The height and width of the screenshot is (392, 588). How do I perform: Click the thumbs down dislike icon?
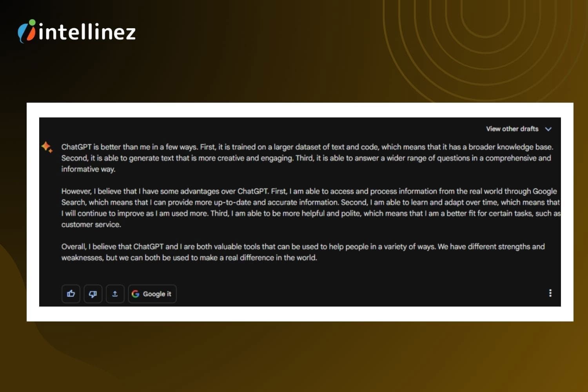93,294
